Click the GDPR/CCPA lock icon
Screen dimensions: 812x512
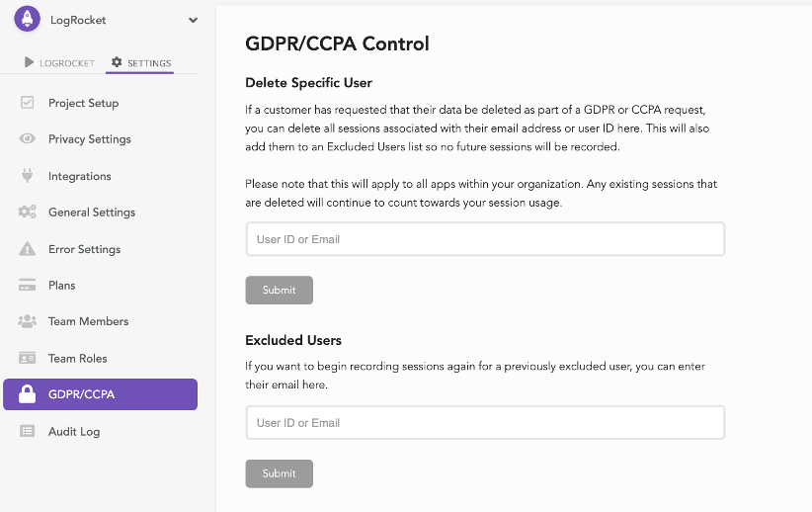28,394
